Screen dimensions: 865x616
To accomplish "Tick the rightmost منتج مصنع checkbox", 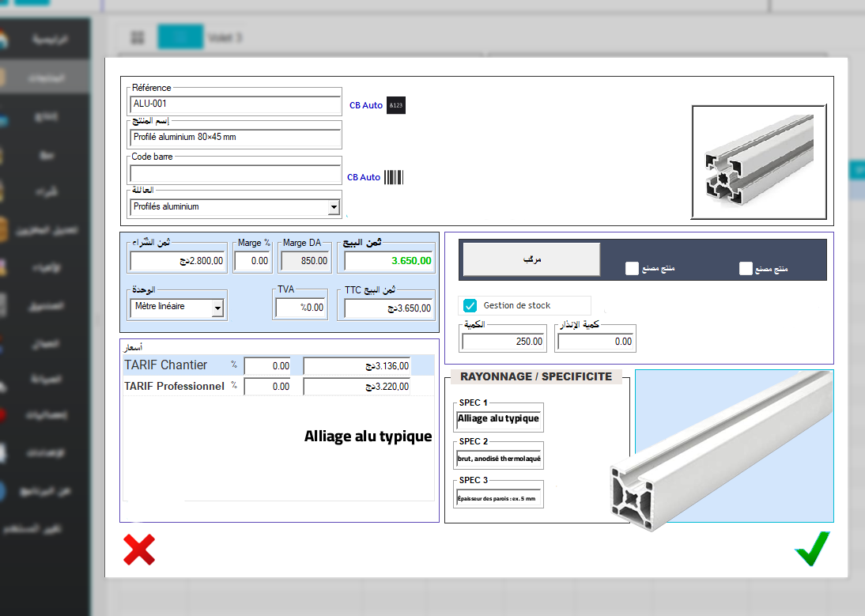I will tap(745, 268).
